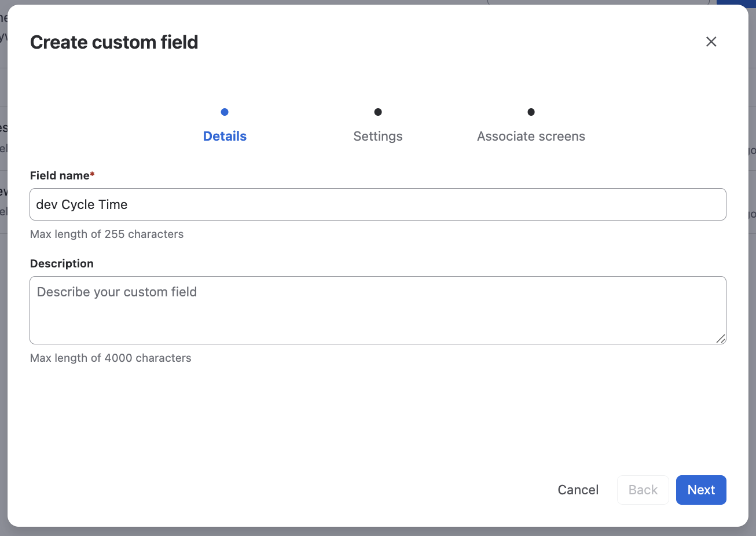Image resolution: width=756 pixels, height=536 pixels.
Task: Focus the Description text area
Action: [378, 310]
